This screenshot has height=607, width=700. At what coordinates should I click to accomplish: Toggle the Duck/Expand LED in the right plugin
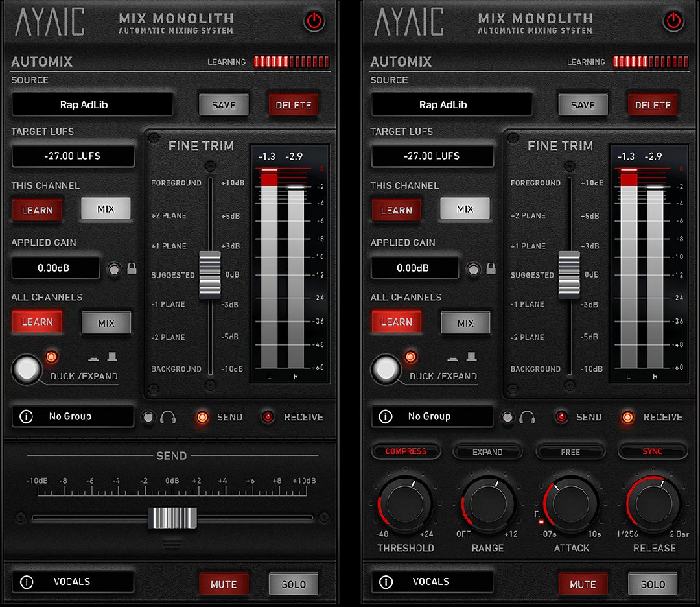[410, 357]
